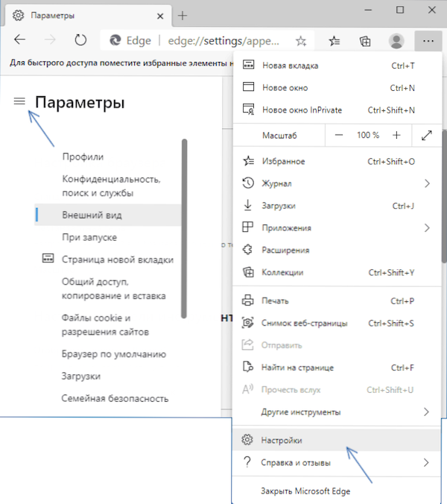
Task: Click the Новое окно window icon
Action: [x=248, y=86]
